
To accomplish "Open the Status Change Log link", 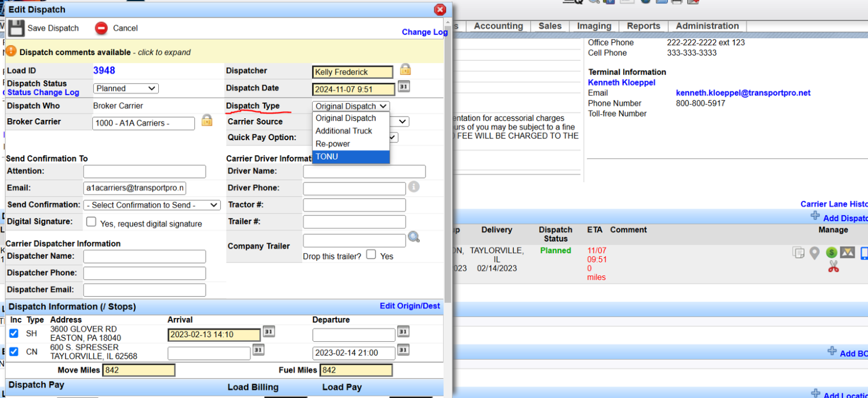I will pos(43,92).
